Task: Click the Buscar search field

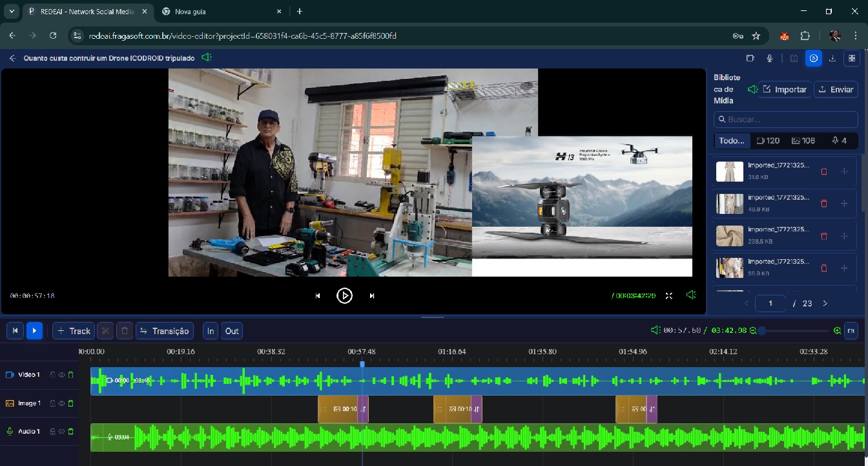Action: click(x=786, y=120)
